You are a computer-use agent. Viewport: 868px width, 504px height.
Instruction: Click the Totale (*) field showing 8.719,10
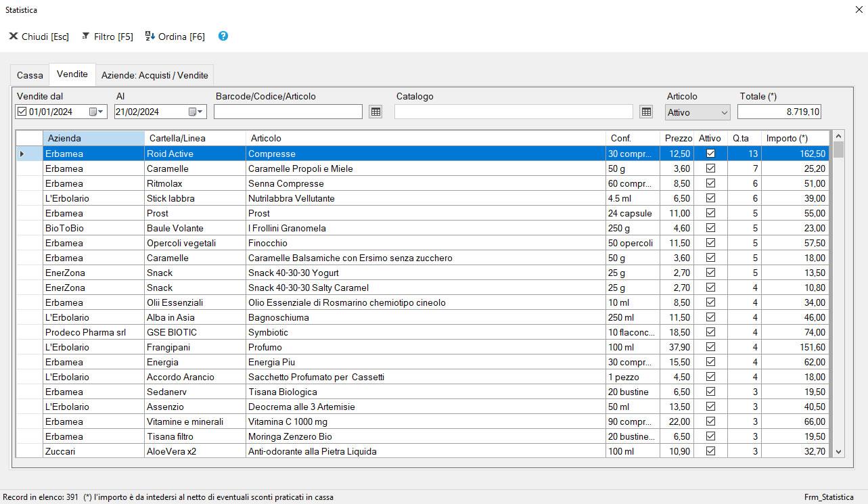coord(779,112)
